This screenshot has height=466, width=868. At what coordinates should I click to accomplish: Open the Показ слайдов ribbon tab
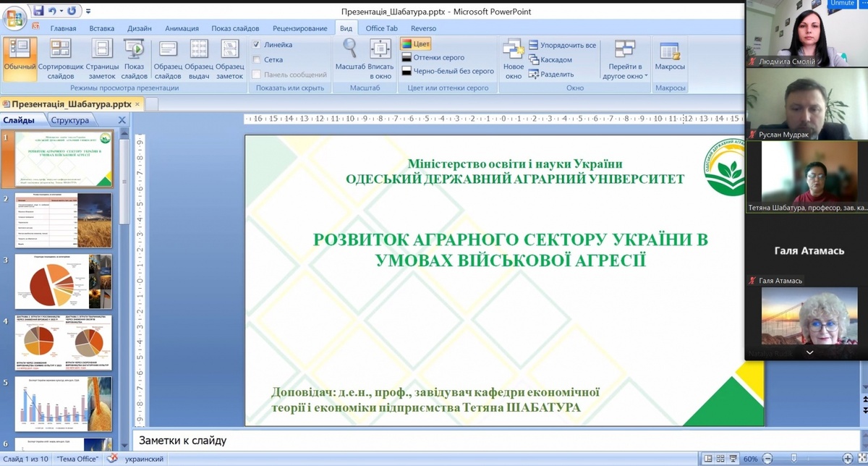[236, 28]
